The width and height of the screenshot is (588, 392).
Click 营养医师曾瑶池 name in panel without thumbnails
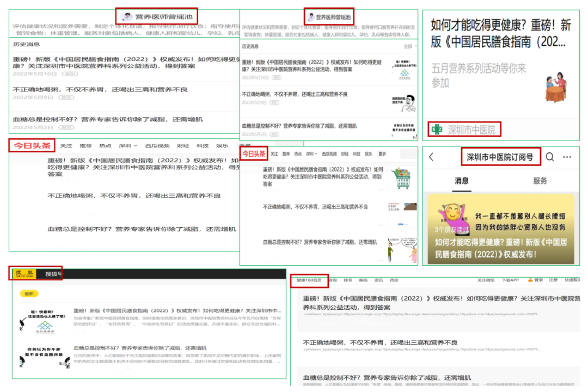point(163,16)
